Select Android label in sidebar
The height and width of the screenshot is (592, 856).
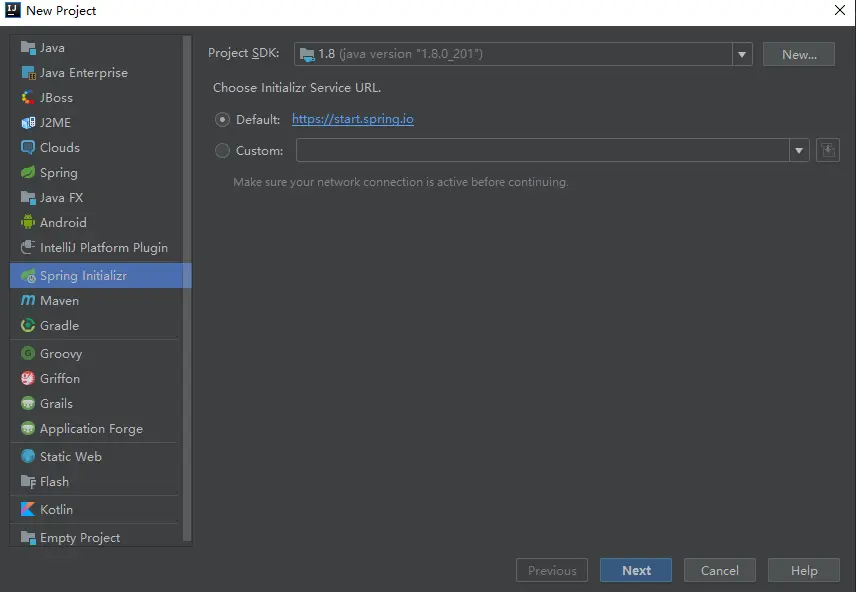[x=63, y=222]
